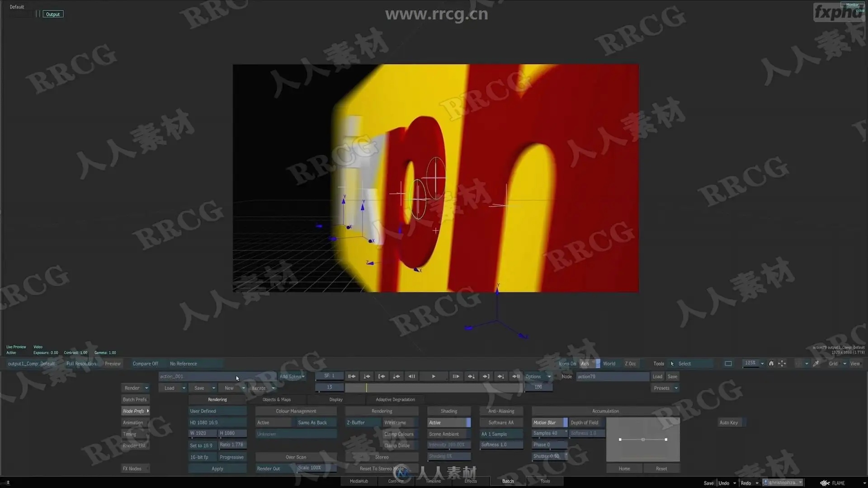Click the Reset button under accumulation curve

[661, 469]
